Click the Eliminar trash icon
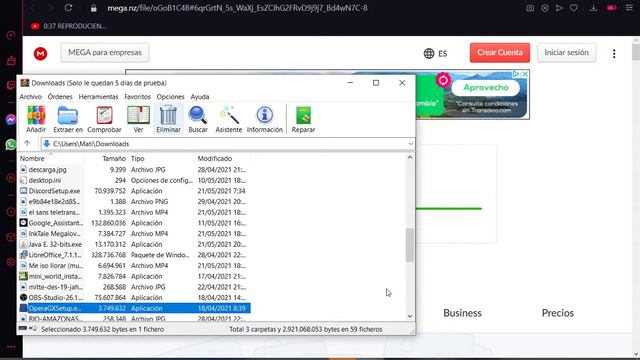Image resolution: width=640 pixels, height=360 pixels. point(168,119)
